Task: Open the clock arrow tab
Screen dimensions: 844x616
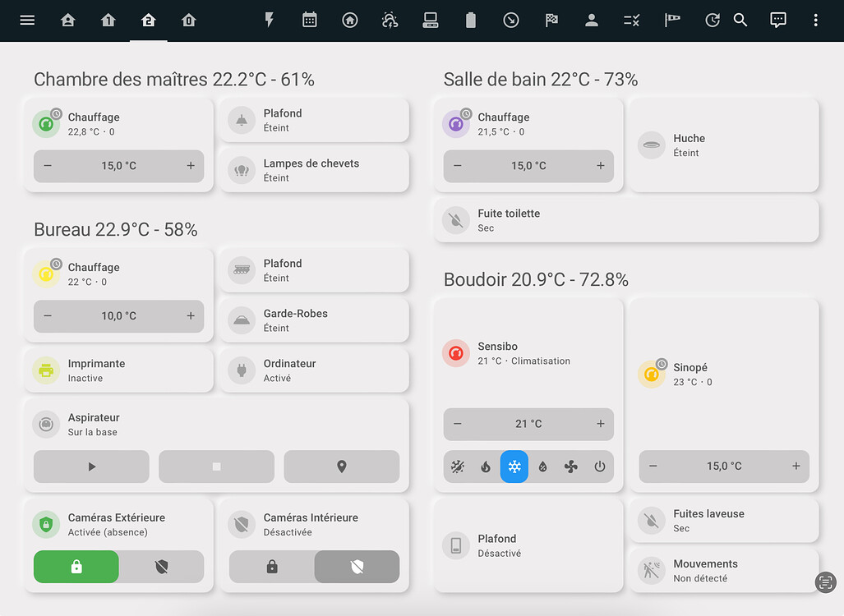Action: [511, 21]
